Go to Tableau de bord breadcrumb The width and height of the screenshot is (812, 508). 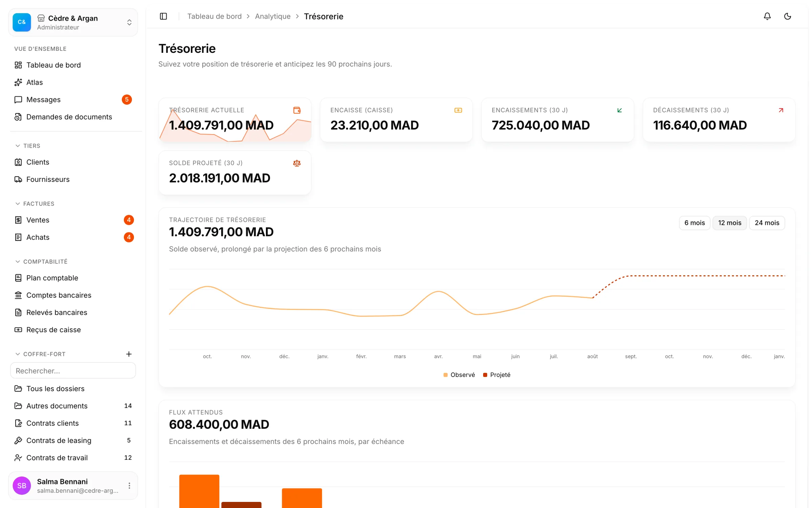point(215,16)
